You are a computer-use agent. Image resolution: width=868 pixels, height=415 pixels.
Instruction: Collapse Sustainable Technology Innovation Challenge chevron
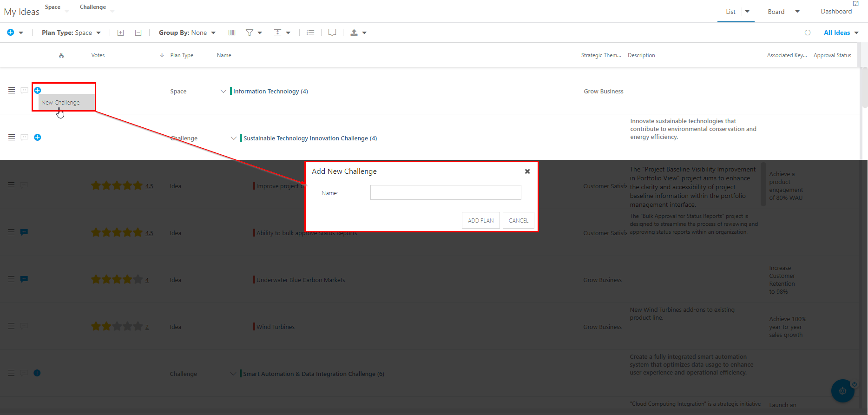[x=234, y=138]
